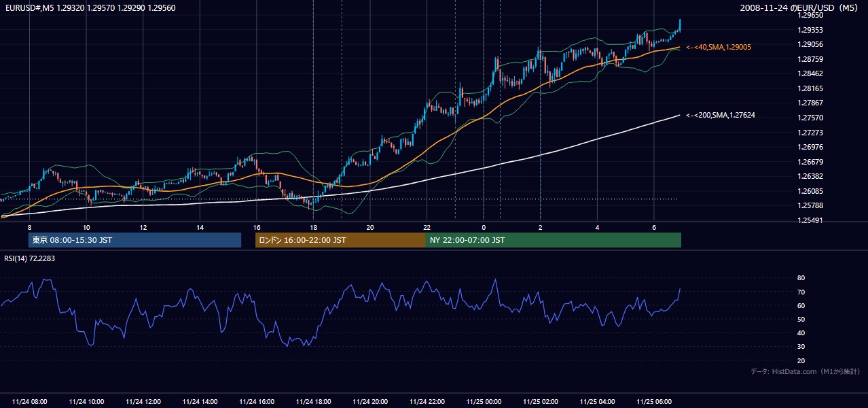Click hour marker 14 under the price chart
Viewport: 868px width, 408px height.
click(200, 227)
